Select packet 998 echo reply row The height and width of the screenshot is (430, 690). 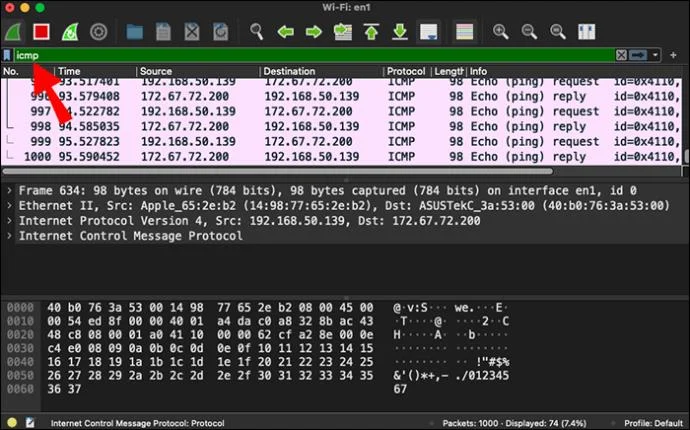pyautogui.click(x=341, y=127)
